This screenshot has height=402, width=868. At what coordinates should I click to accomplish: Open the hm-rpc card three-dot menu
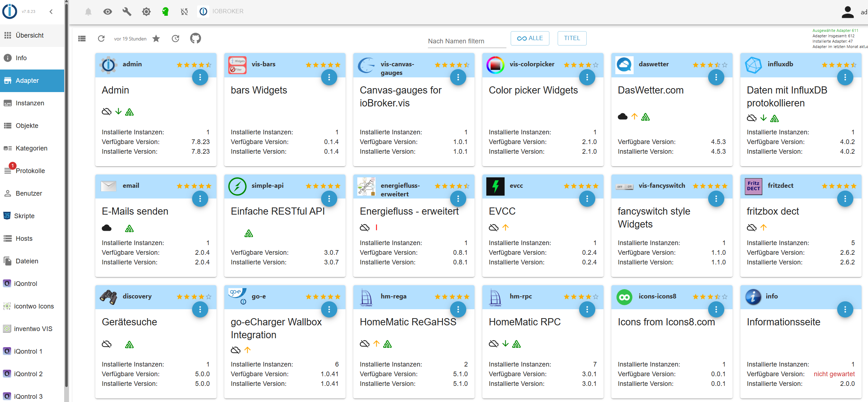click(587, 309)
